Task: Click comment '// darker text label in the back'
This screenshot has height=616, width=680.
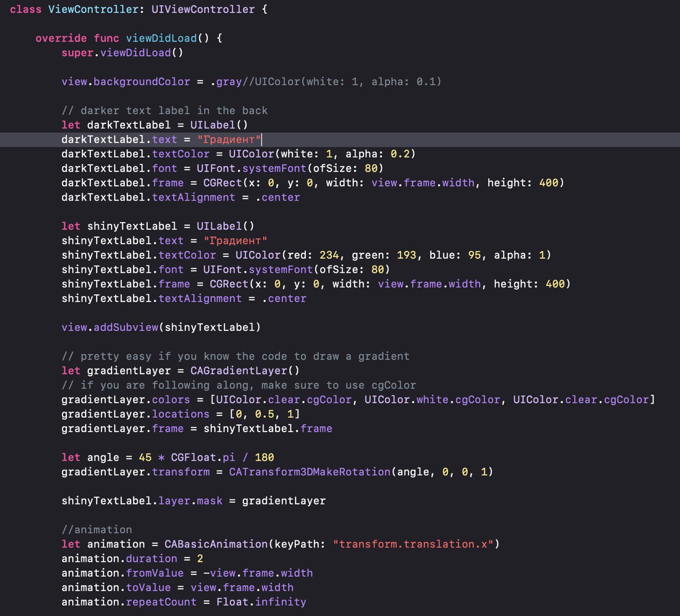Action: click(x=165, y=110)
